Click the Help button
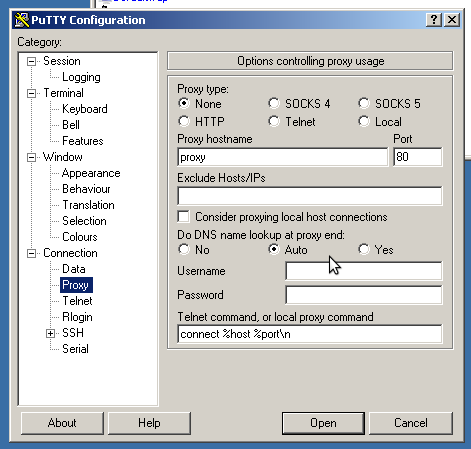Image resolution: width=471 pixels, height=449 pixels. (x=149, y=423)
